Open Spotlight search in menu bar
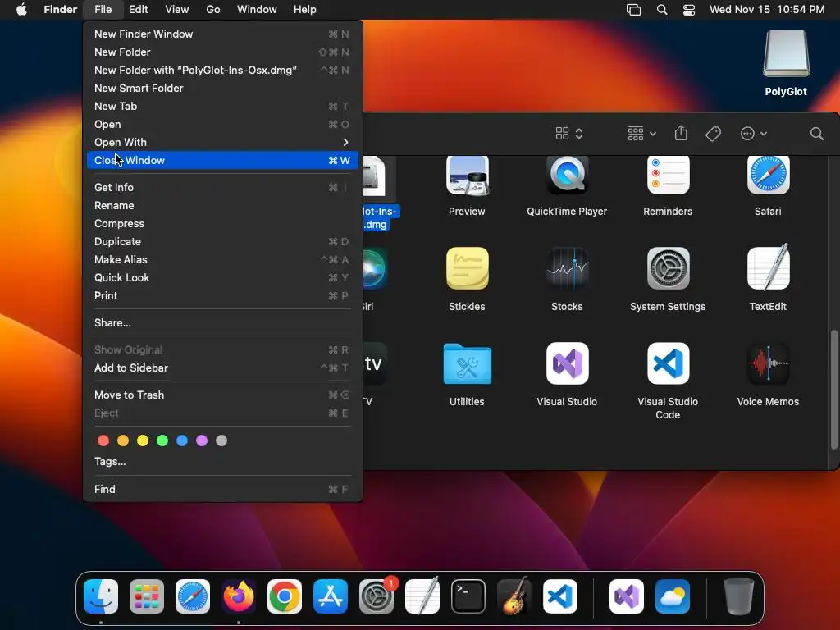Screen dimensions: 840x630 [662, 10]
